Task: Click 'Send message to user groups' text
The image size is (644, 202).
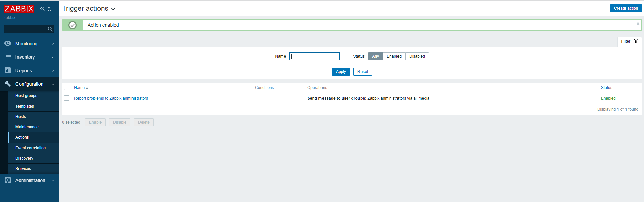Action: coord(337,98)
